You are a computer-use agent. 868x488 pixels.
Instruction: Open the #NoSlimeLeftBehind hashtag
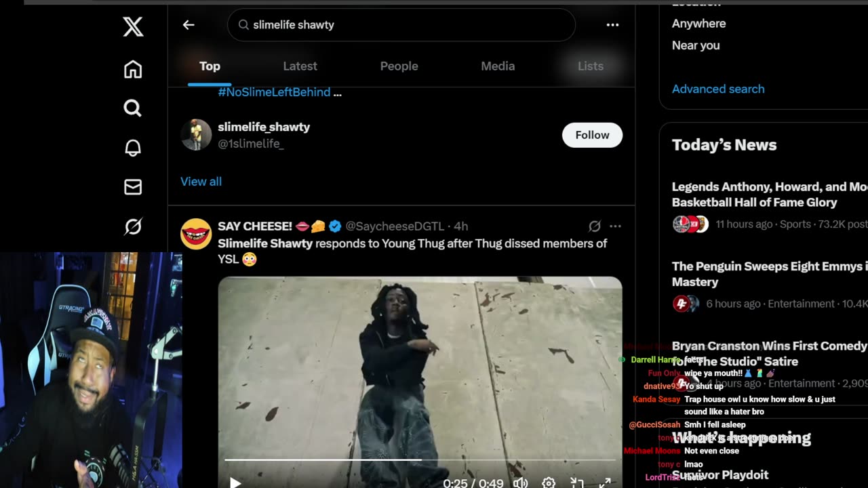274,92
